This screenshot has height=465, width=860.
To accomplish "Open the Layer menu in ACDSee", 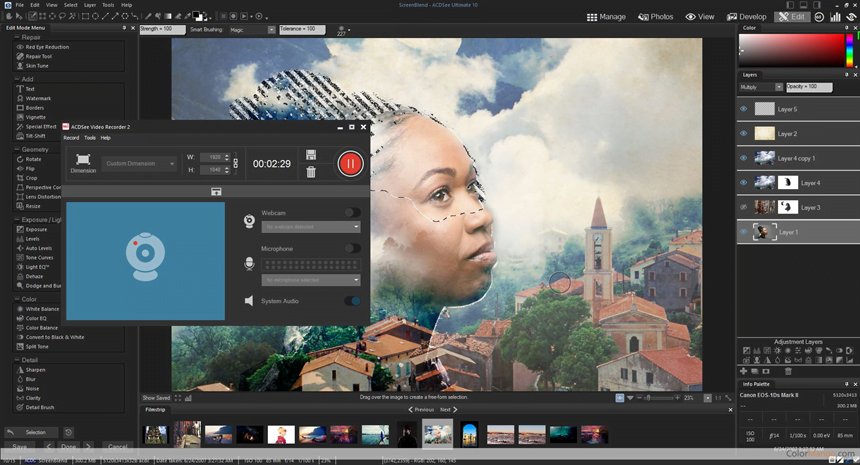I will coord(90,5).
